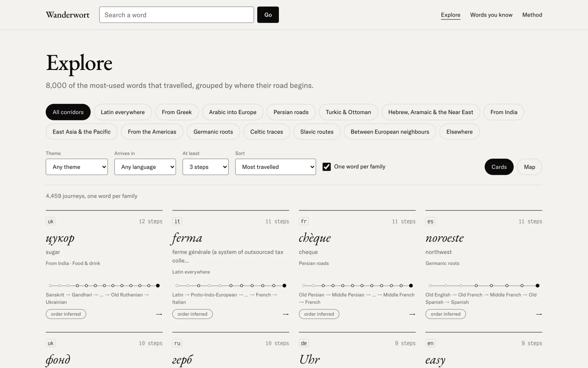This screenshot has width=588, height=368.
Task: Focus the Search a word field
Action: [x=176, y=15]
